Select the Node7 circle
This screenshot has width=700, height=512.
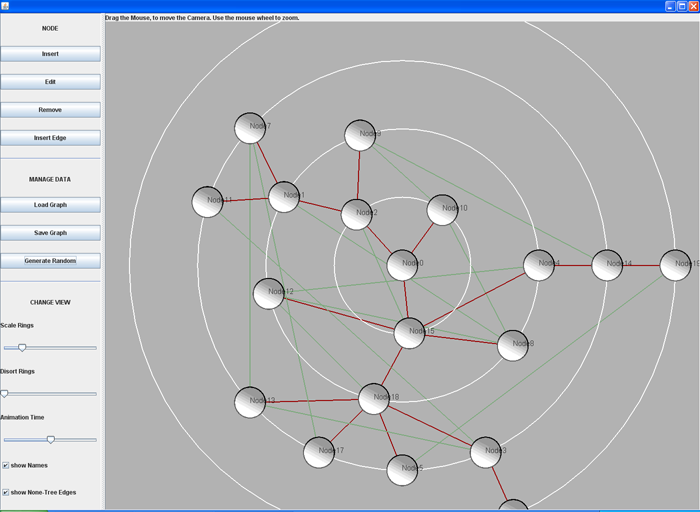click(x=250, y=128)
